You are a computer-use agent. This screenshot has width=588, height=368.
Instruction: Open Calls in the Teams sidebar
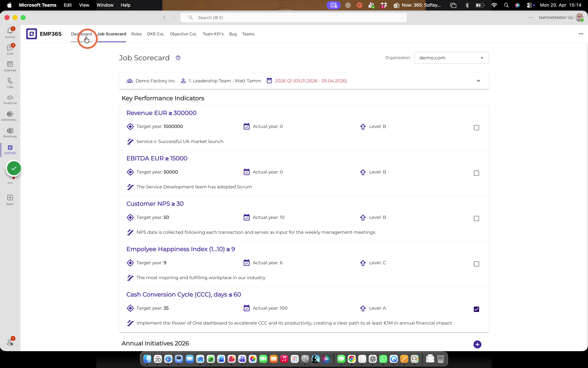coord(10,83)
